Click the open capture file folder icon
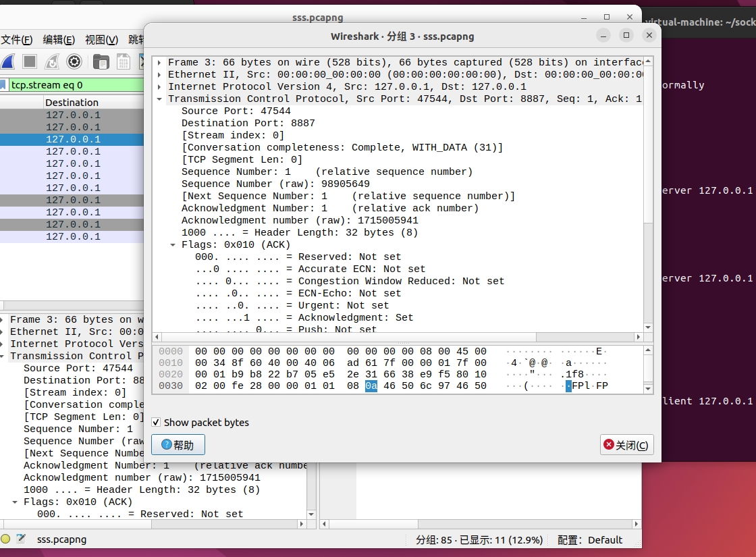This screenshot has width=756, height=557. [101, 61]
